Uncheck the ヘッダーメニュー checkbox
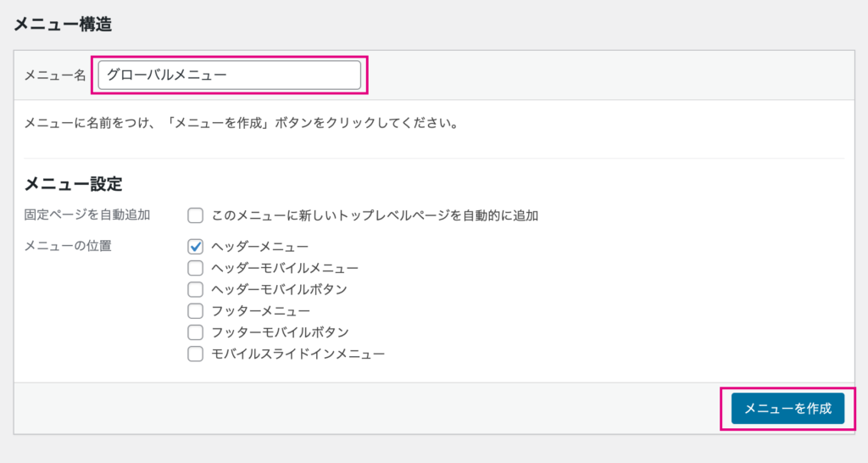Image resolution: width=868 pixels, height=463 pixels. point(196,247)
